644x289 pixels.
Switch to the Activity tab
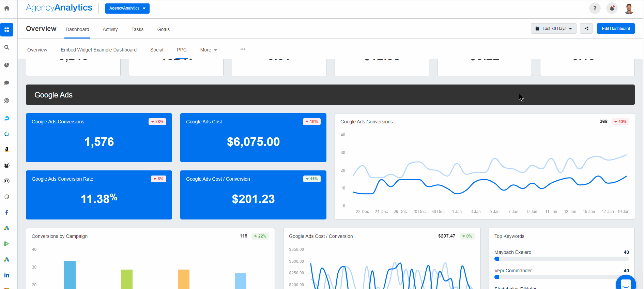110,29
